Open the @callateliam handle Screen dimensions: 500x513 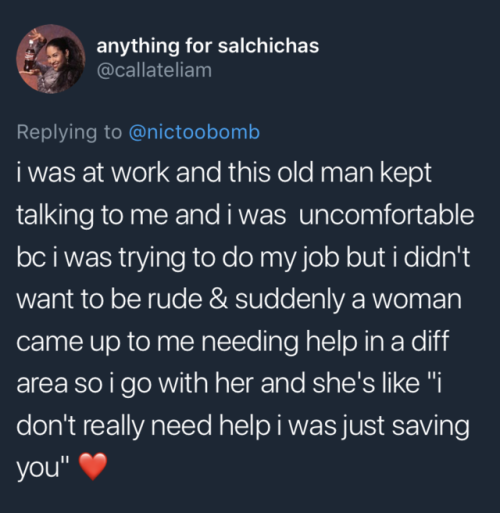[x=154, y=70]
